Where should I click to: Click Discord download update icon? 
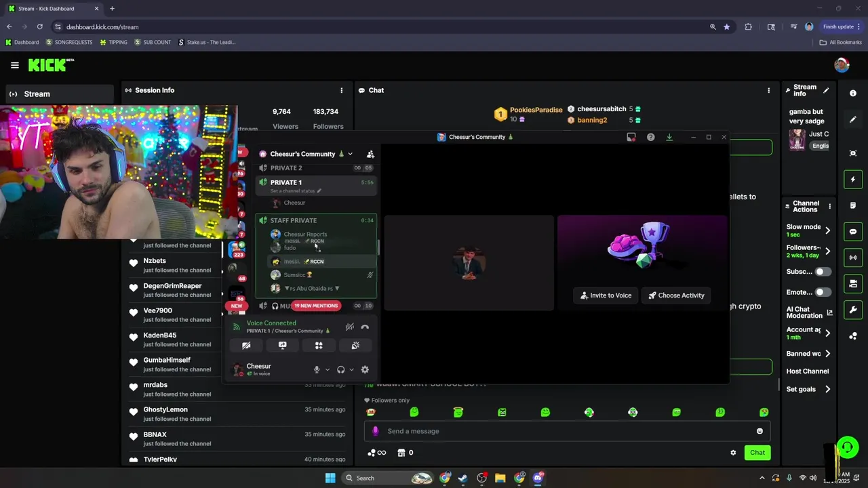(x=669, y=137)
